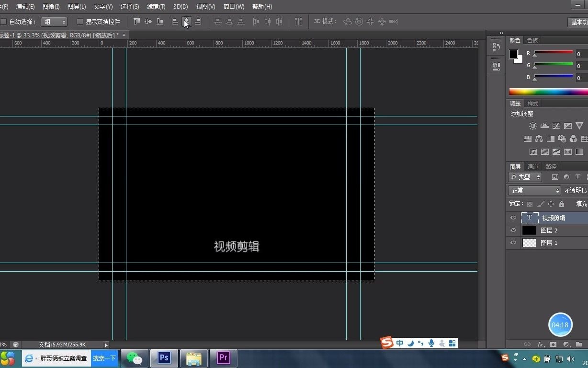Switch to the 通道 panel tab
The height and width of the screenshot is (368, 588).
pos(533,166)
